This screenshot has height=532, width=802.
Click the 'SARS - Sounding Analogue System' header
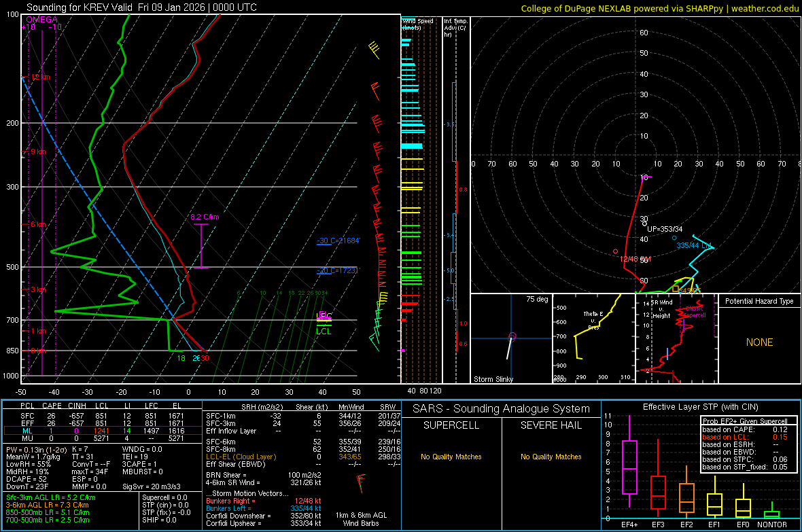pos(502,409)
